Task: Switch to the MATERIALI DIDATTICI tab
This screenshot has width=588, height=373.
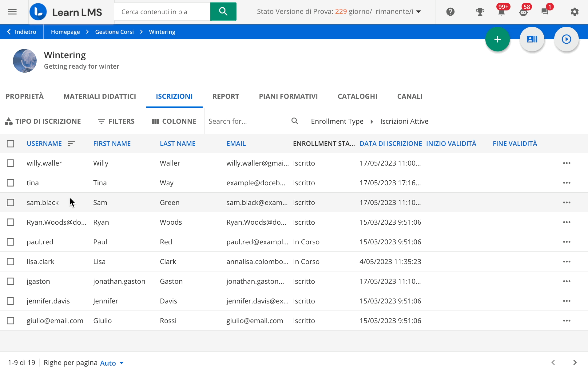Action: click(100, 96)
